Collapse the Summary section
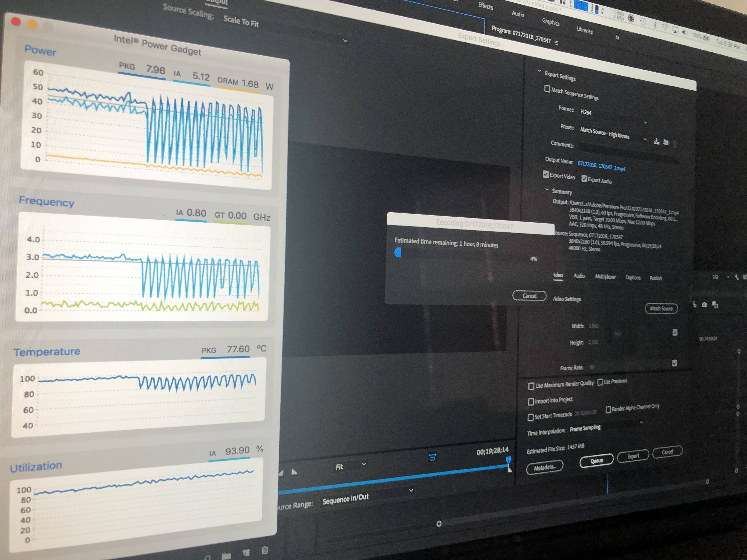747x560 pixels. pos(547,190)
